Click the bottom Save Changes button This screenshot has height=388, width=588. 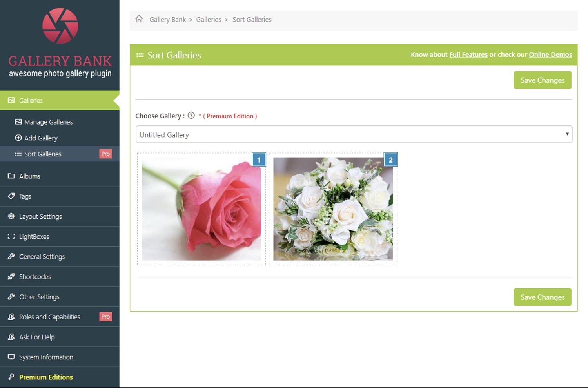(x=543, y=297)
